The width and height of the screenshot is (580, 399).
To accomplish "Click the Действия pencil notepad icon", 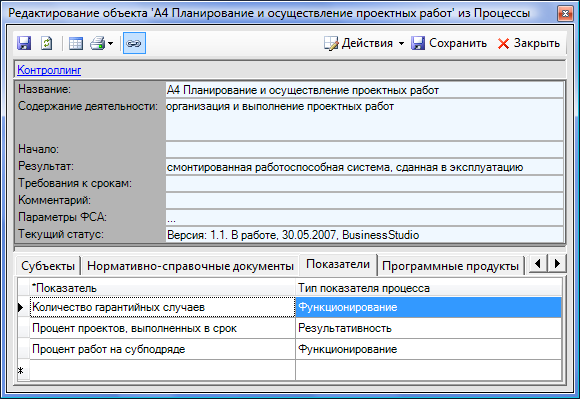I will pos(331,43).
